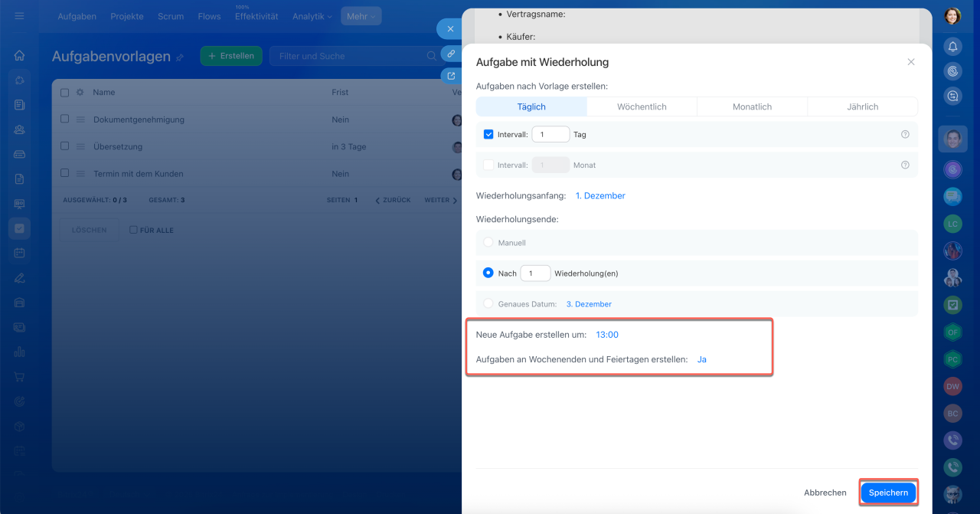Click the Wiederholung(en) count input field

click(535, 273)
